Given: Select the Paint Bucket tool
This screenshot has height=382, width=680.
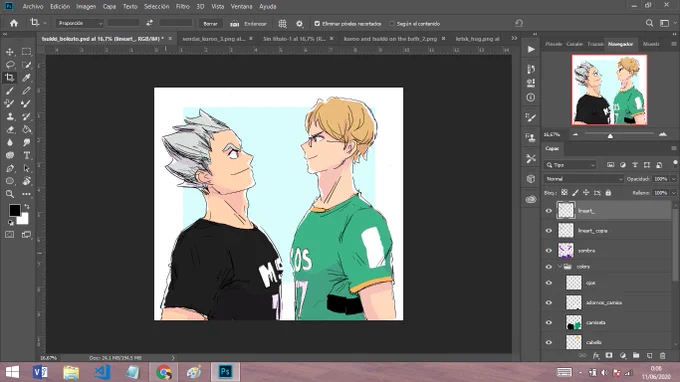Looking at the screenshot, I should [26, 130].
